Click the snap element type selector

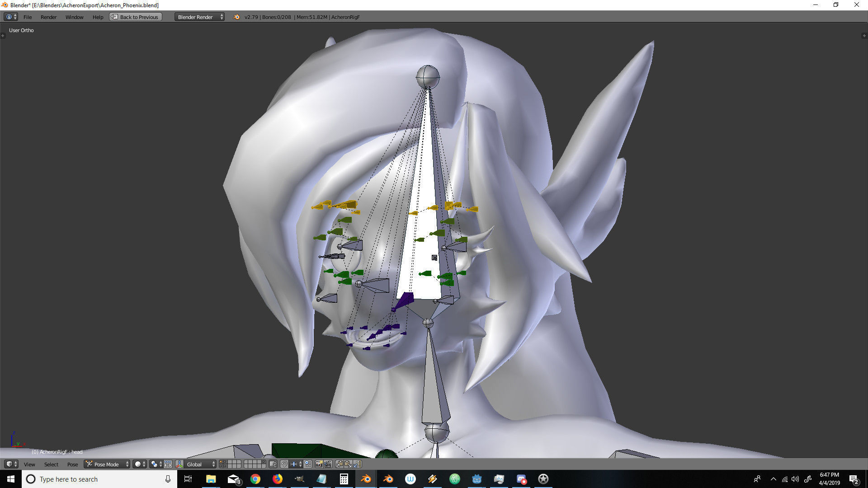[296, 464]
